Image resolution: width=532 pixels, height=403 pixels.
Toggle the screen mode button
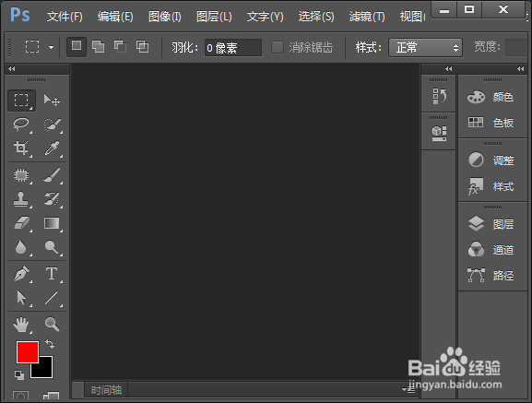[52, 396]
